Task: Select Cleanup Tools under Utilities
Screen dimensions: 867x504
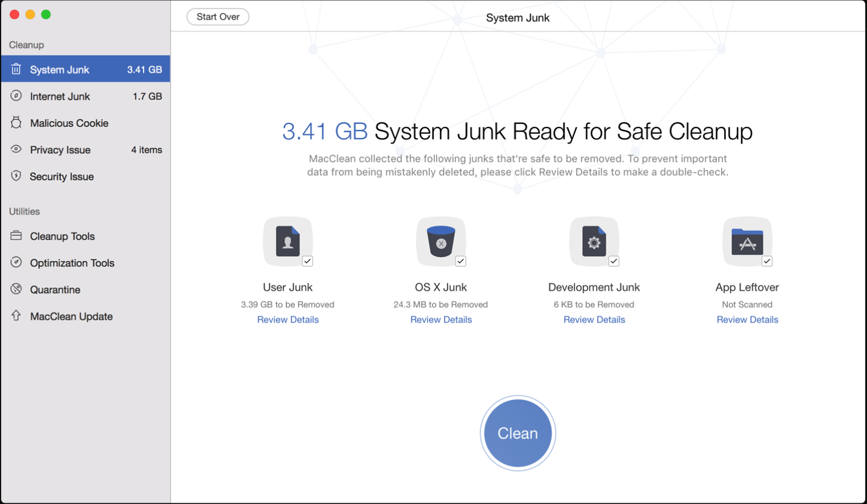Action: 62,236
